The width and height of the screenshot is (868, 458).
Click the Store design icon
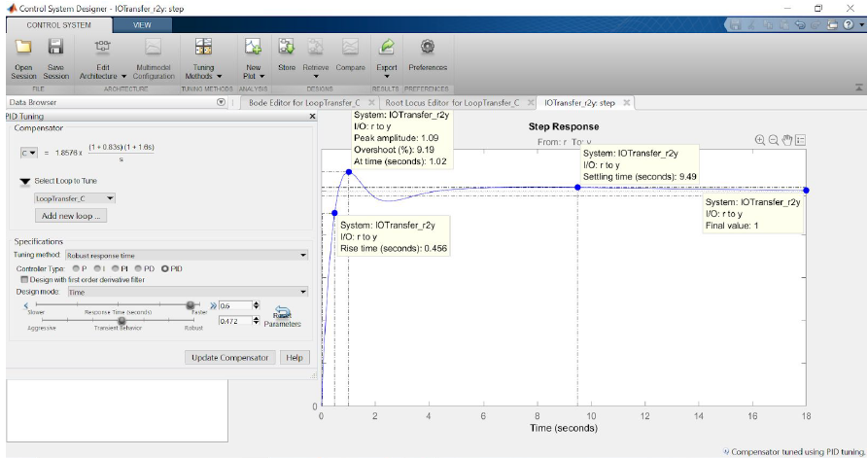[287, 48]
